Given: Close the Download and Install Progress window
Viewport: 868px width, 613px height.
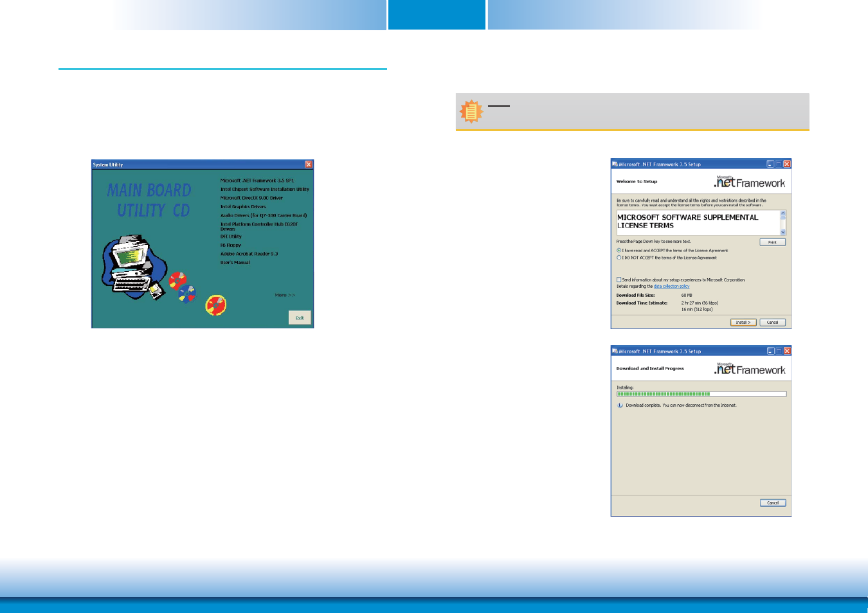Looking at the screenshot, I should click(786, 351).
